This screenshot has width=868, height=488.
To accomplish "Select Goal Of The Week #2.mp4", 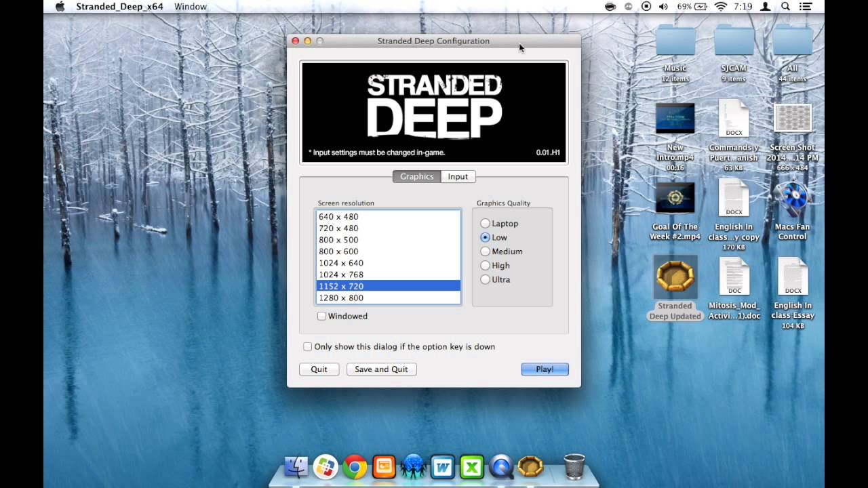I will 675,198.
